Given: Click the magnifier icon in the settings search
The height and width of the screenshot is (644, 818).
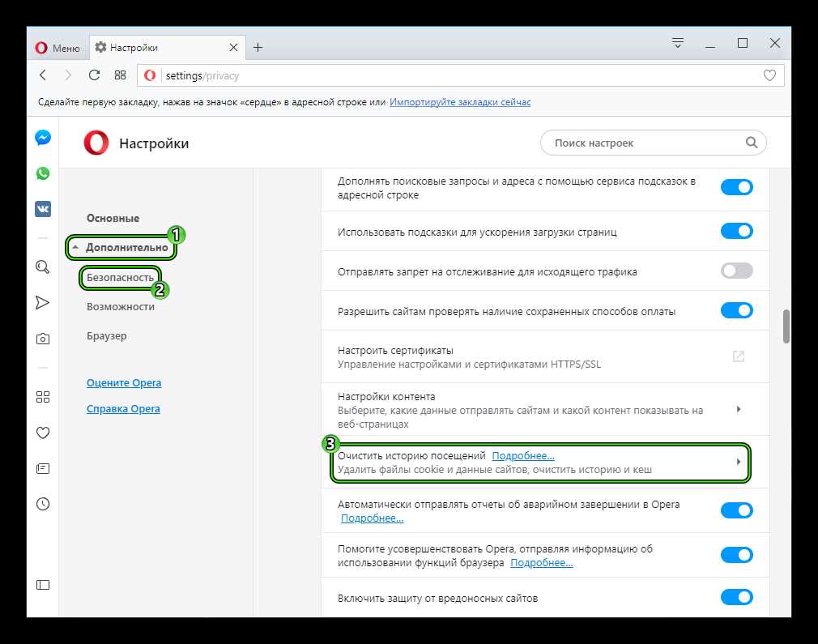Looking at the screenshot, I should click(752, 143).
